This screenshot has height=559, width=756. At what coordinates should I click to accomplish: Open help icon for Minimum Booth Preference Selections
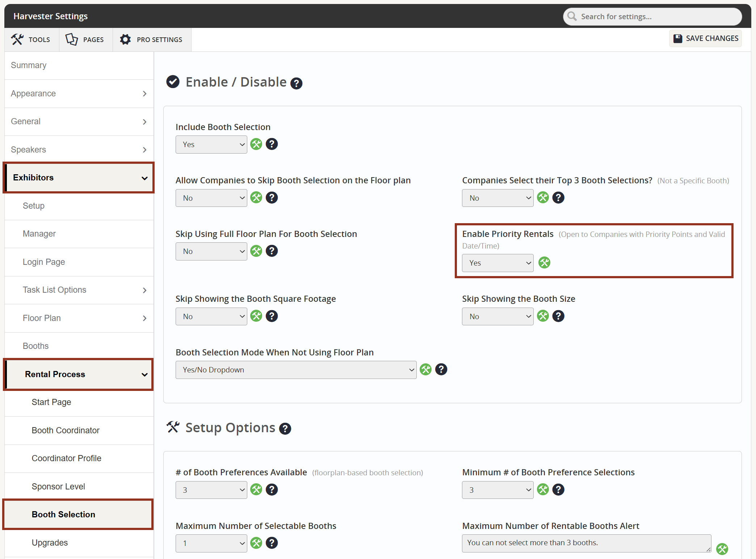(x=558, y=490)
